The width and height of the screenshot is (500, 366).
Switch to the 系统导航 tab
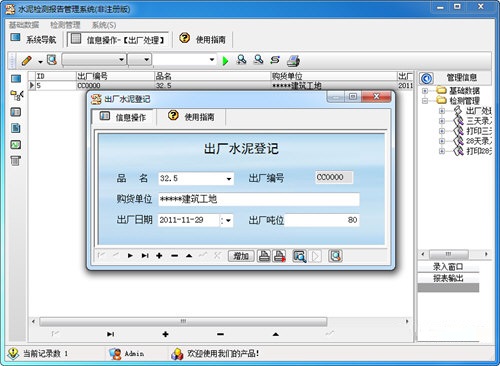click(33, 40)
